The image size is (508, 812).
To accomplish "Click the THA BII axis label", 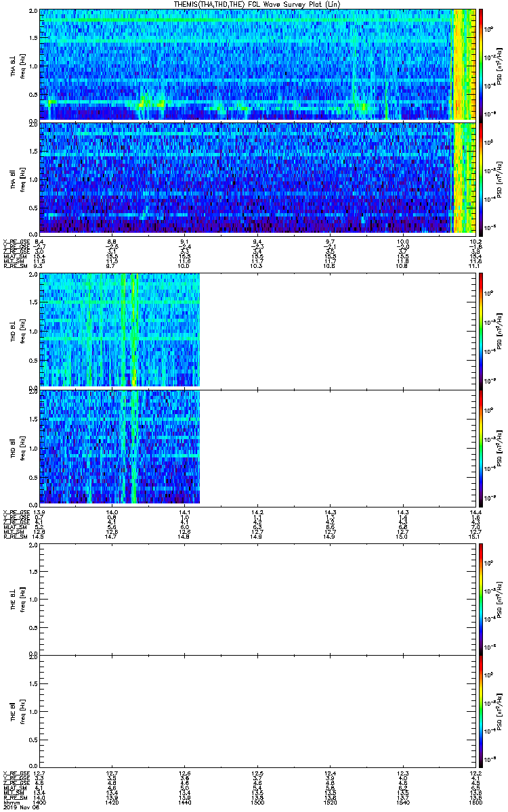I will pyautogui.click(x=14, y=179).
